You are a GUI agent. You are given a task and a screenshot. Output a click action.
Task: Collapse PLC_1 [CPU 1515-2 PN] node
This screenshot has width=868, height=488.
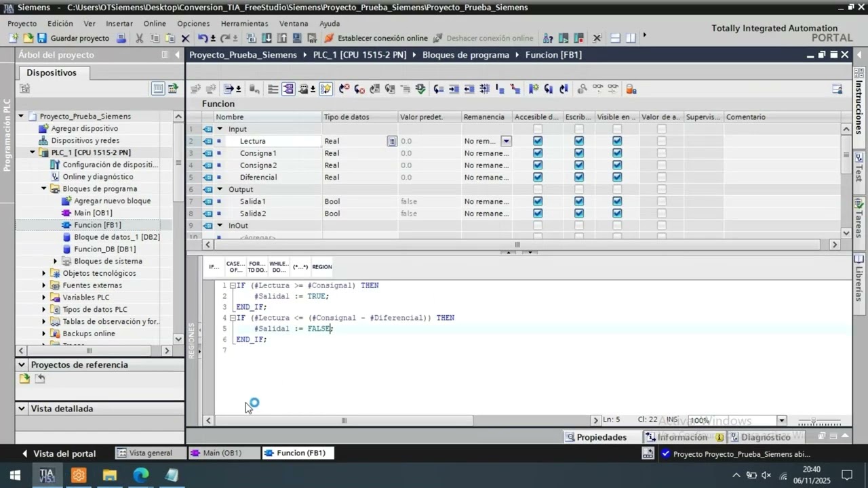(x=32, y=152)
